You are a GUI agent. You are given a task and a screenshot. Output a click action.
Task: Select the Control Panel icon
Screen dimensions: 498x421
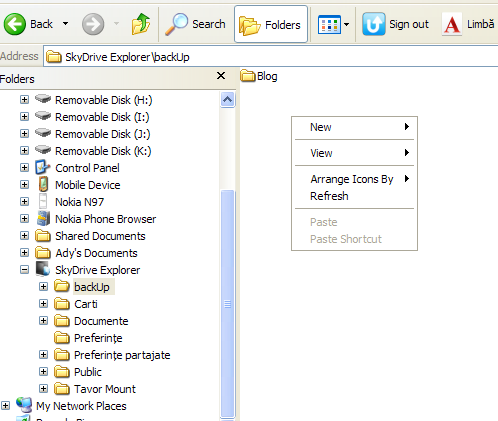pyautogui.click(x=43, y=167)
